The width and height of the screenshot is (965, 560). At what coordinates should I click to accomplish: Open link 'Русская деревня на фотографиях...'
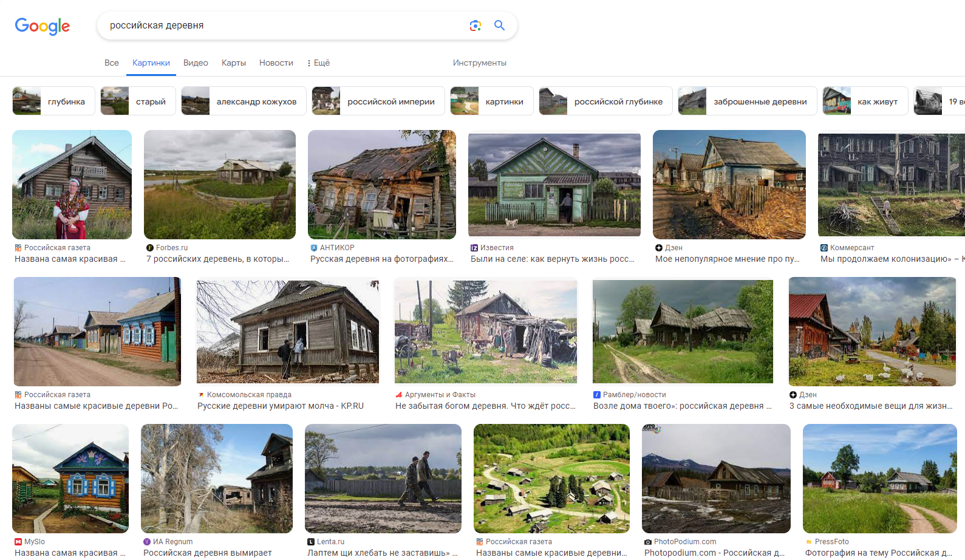[x=382, y=259]
